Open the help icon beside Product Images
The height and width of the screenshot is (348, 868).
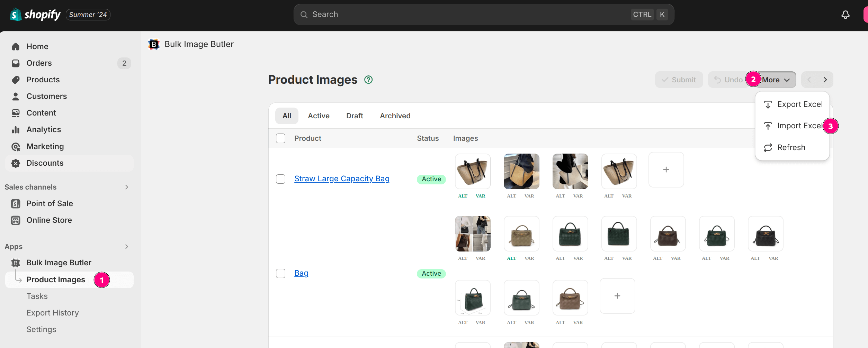(x=368, y=80)
